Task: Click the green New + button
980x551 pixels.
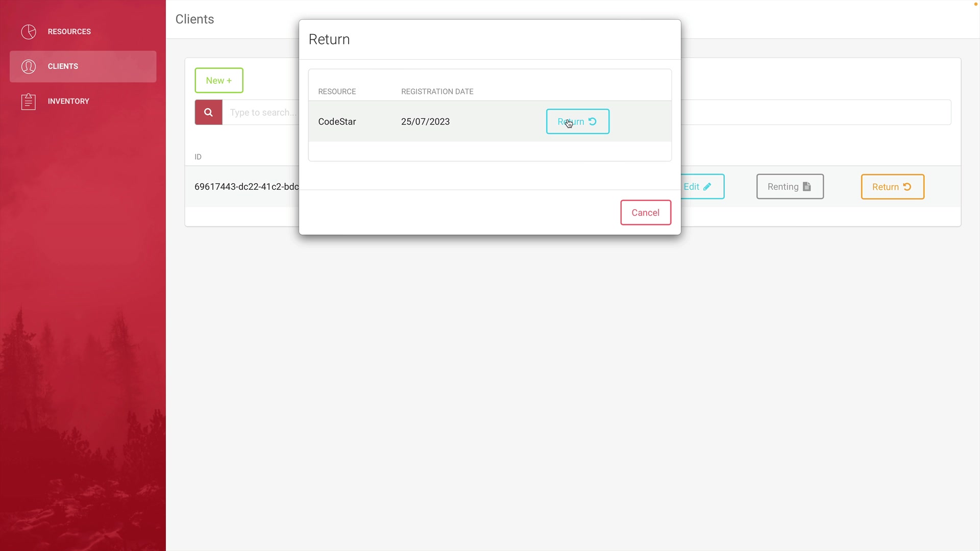Action: coord(218,81)
